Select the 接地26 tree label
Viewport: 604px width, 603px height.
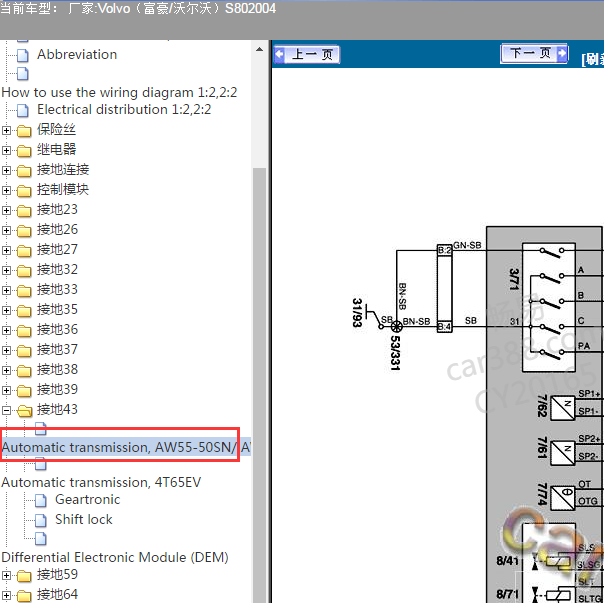tap(57, 230)
